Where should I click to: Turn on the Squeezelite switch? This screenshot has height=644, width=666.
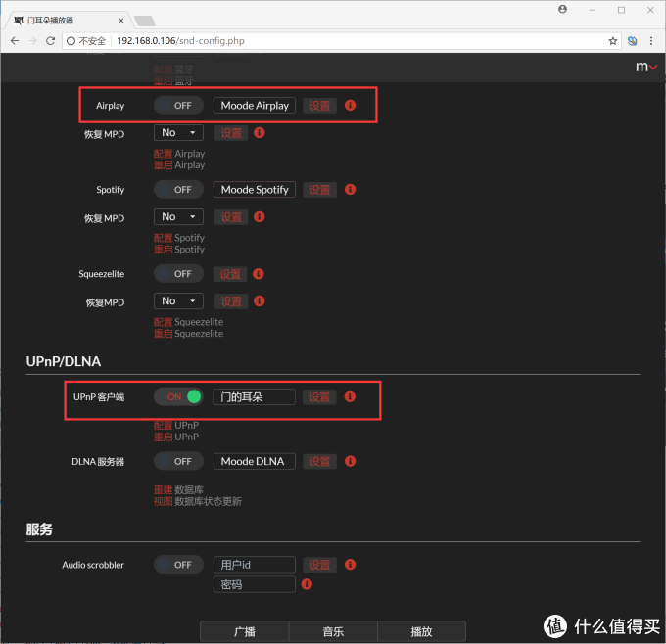[x=178, y=274]
